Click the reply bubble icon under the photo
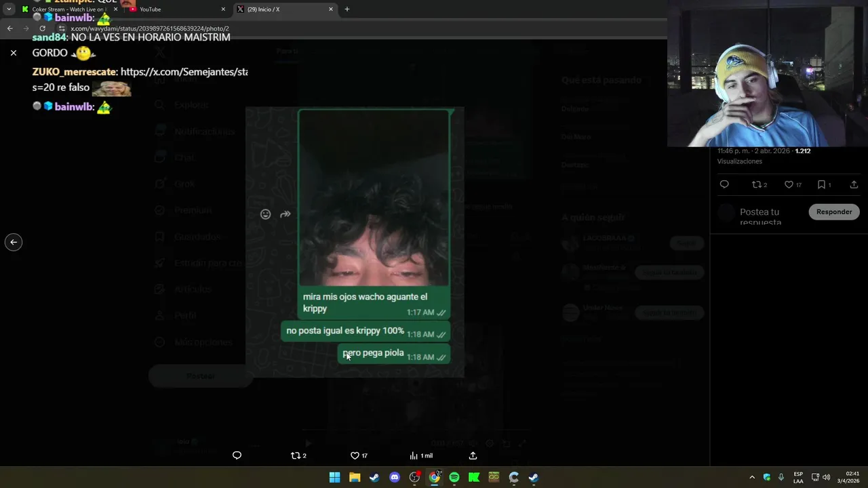The width and height of the screenshot is (868, 488). tap(237, 455)
